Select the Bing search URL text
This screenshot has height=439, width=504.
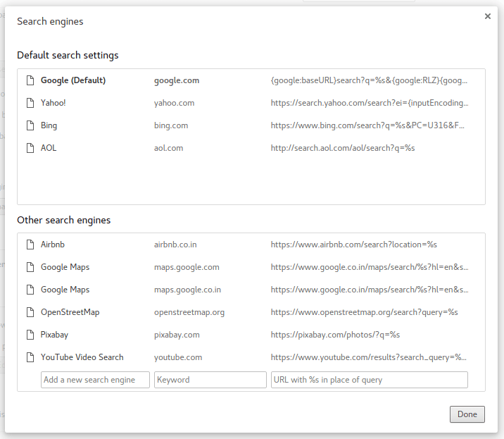(367, 125)
